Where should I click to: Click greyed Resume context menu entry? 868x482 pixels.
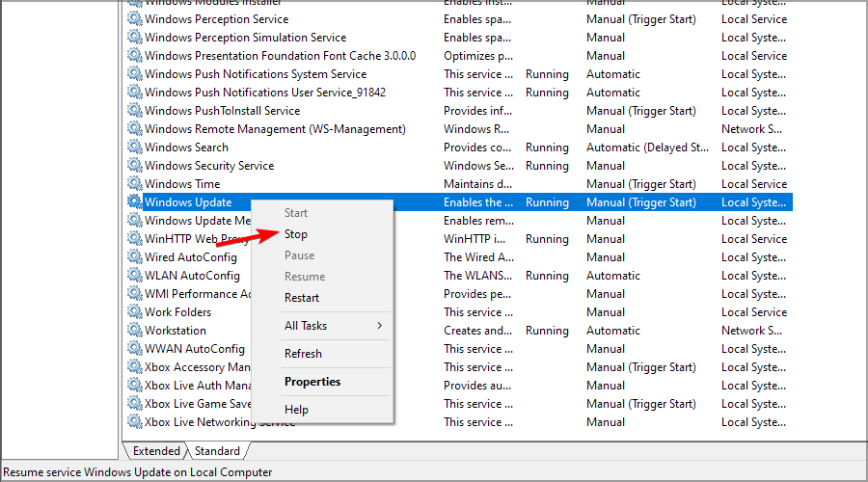tap(305, 277)
